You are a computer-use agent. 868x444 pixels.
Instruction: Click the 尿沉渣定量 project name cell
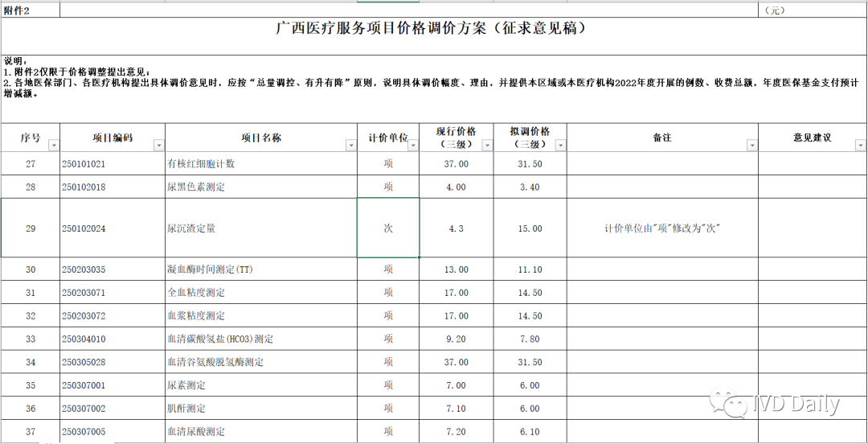point(260,228)
